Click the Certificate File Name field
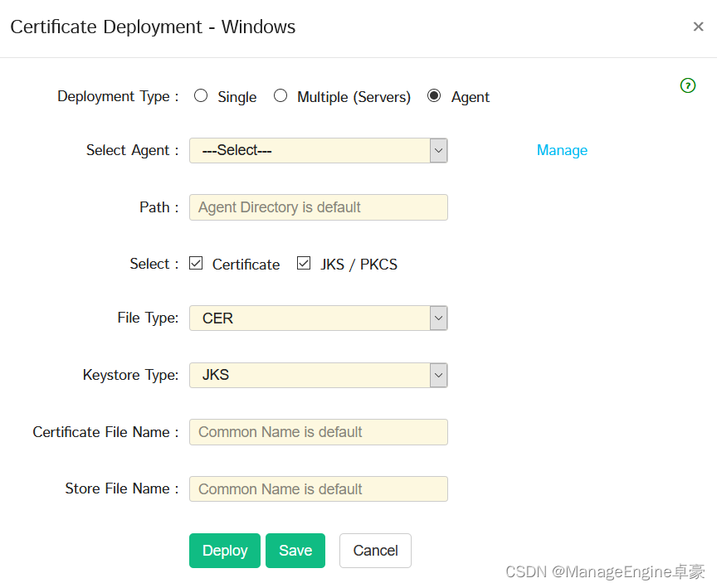The image size is (717, 588). [319, 432]
